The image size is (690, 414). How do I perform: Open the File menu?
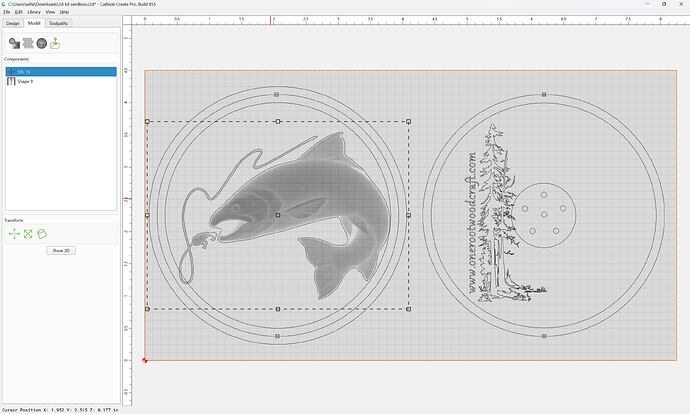[x=7, y=12]
